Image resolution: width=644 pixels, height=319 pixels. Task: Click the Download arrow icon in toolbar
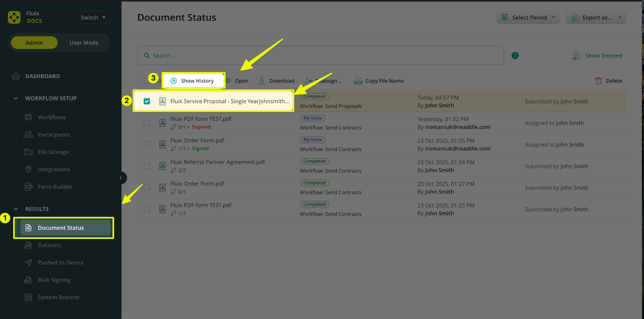(262, 81)
